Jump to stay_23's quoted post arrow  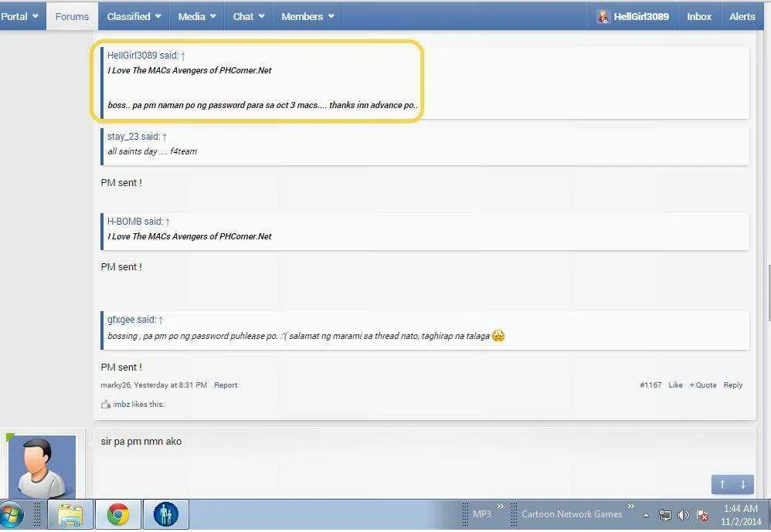[x=165, y=137]
